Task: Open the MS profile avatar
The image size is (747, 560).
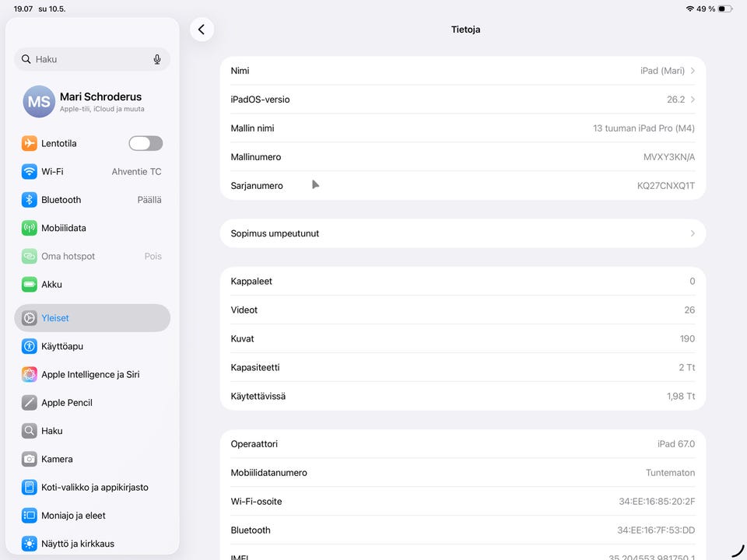Action: pos(39,101)
